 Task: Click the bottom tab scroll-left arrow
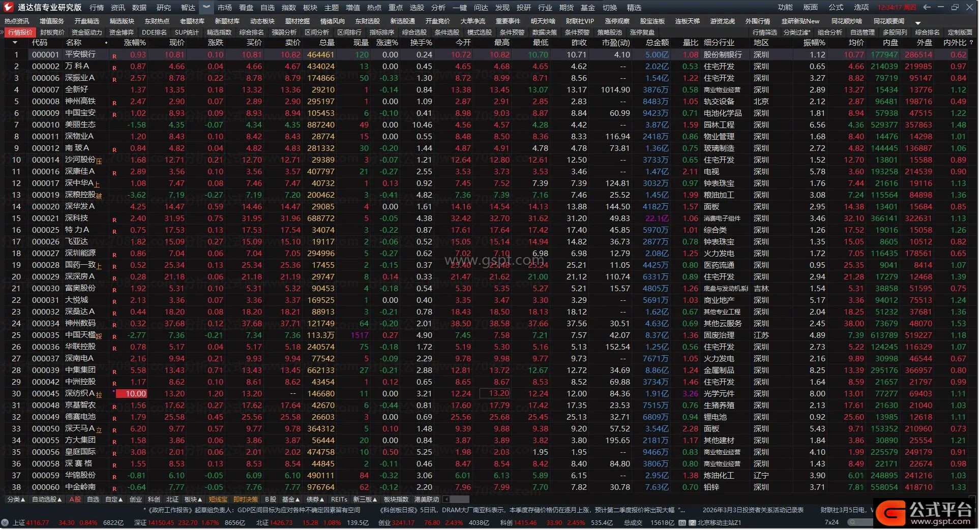pyautogui.click(x=446, y=500)
